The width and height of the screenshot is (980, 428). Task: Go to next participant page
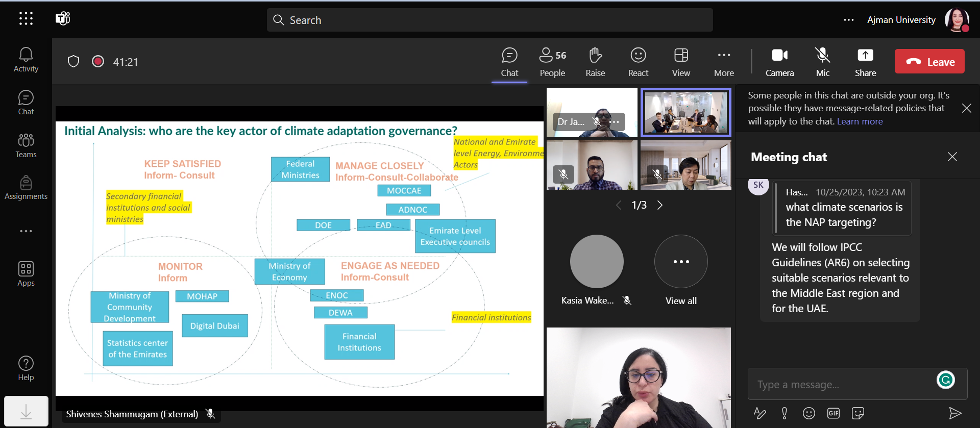coord(660,205)
